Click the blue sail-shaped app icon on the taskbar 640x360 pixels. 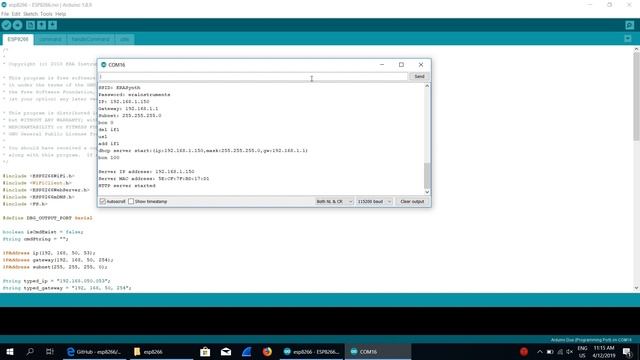tap(247, 352)
